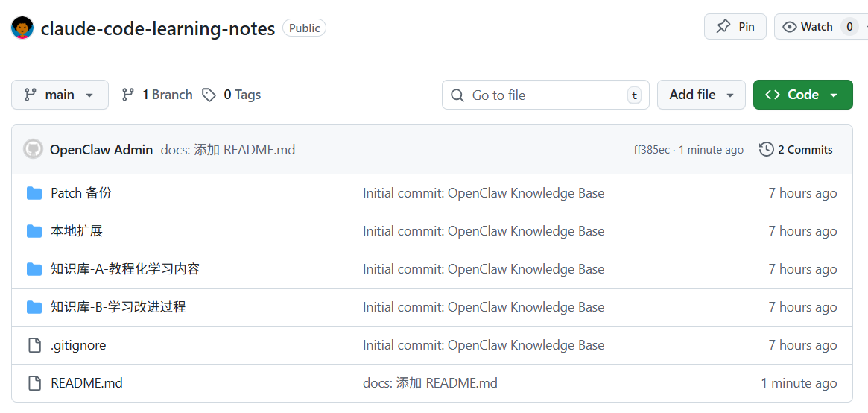Click the history clock icon for commits
Screen dimensions: 868x413
click(766, 149)
